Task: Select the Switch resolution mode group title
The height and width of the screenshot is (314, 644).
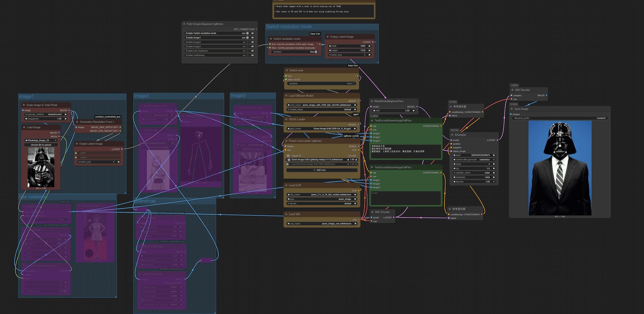Action: (x=289, y=27)
